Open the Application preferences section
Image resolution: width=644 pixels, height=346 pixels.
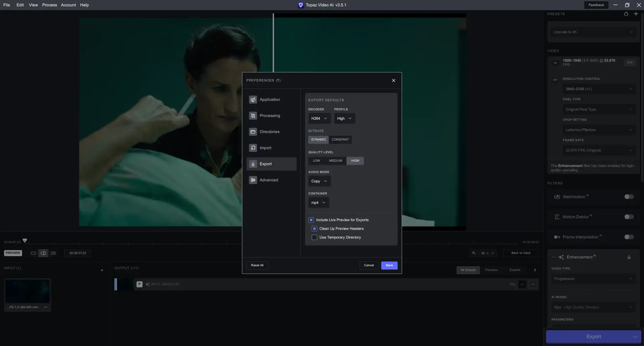pyautogui.click(x=271, y=100)
